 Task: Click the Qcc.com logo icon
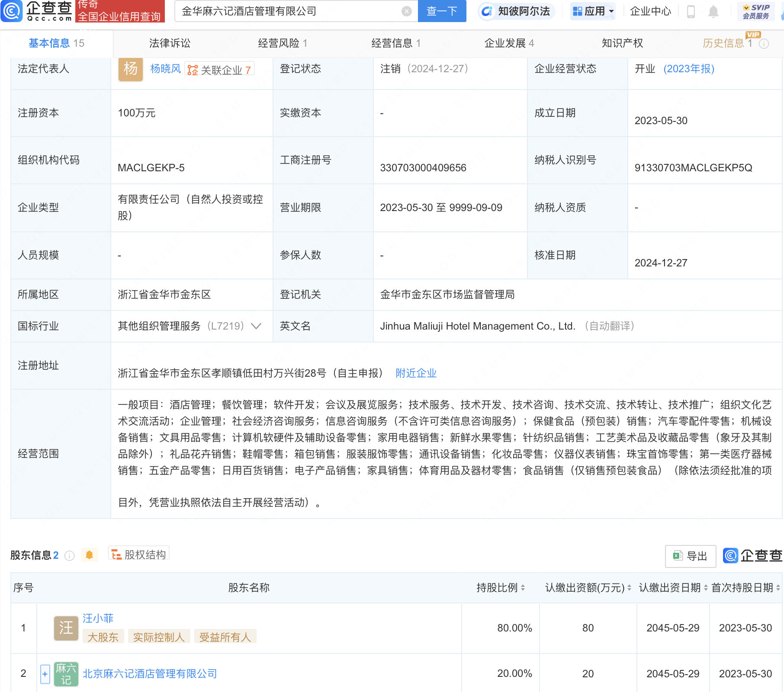coord(12,11)
